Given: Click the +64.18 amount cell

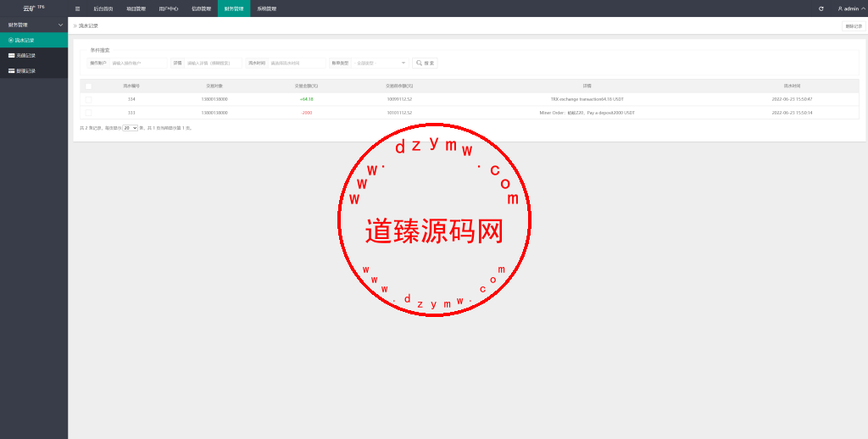Looking at the screenshot, I should coord(307,100).
